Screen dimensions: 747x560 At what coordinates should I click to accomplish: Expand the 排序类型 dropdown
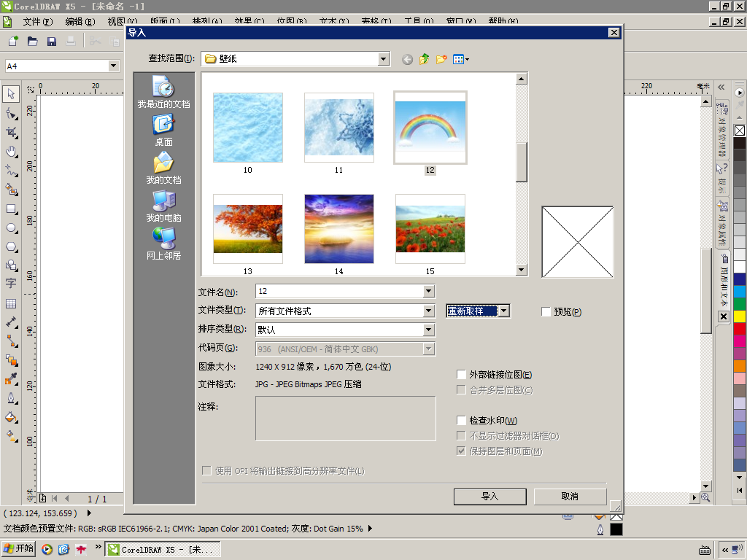pos(429,330)
